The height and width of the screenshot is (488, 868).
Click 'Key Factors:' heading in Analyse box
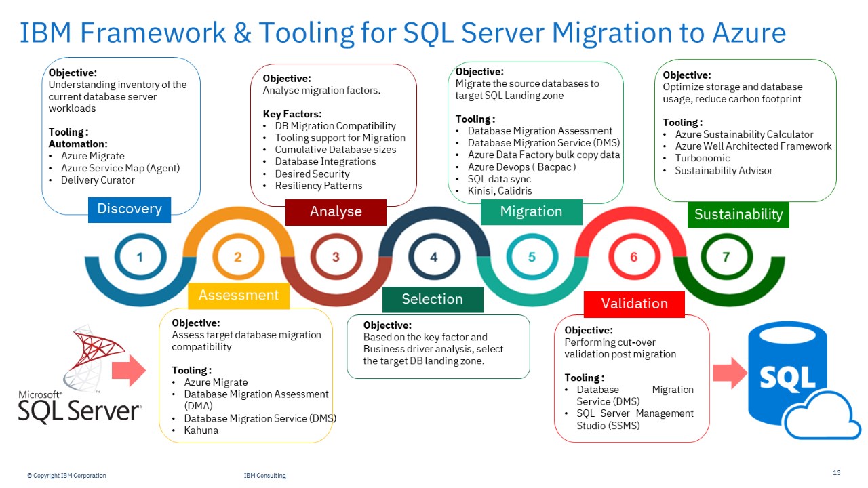point(292,114)
